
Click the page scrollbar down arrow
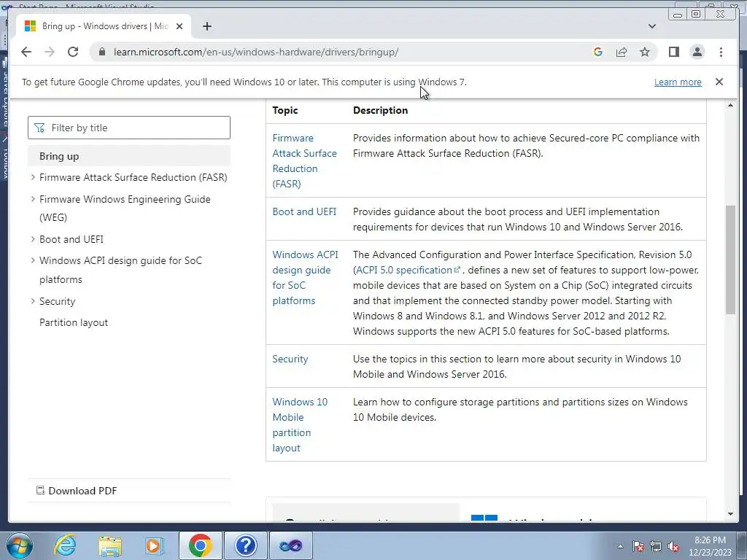(x=730, y=514)
